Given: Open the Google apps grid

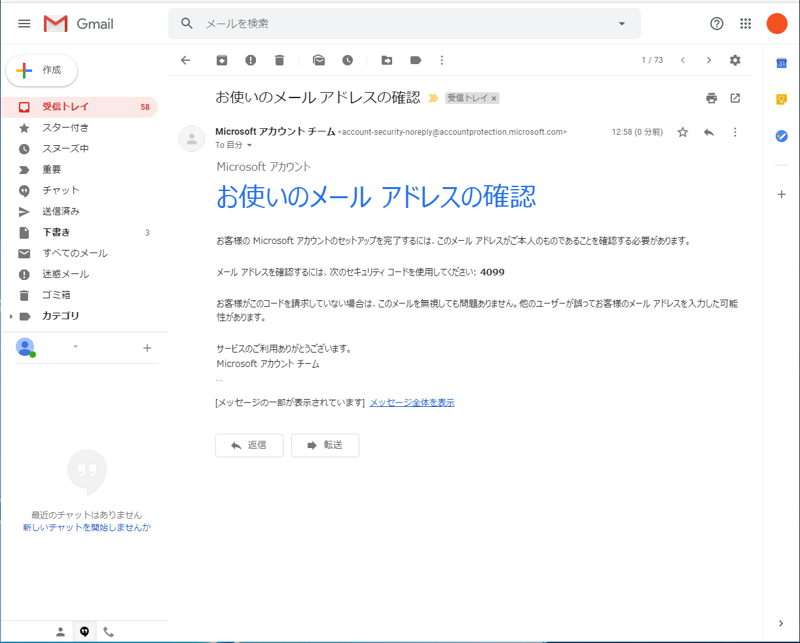Looking at the screenshot, I should coord(745,23).
